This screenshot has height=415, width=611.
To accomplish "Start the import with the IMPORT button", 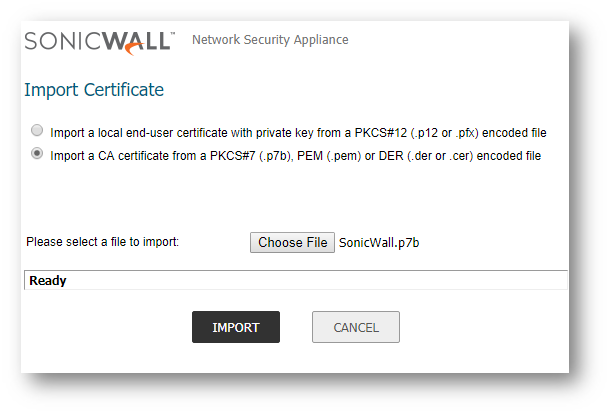I will click(x=236, y=327).
